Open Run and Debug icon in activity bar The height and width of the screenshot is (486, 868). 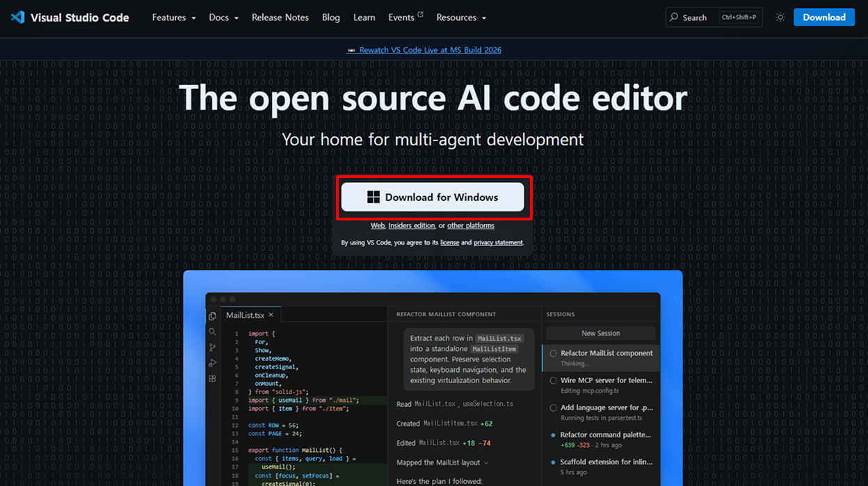212,363
